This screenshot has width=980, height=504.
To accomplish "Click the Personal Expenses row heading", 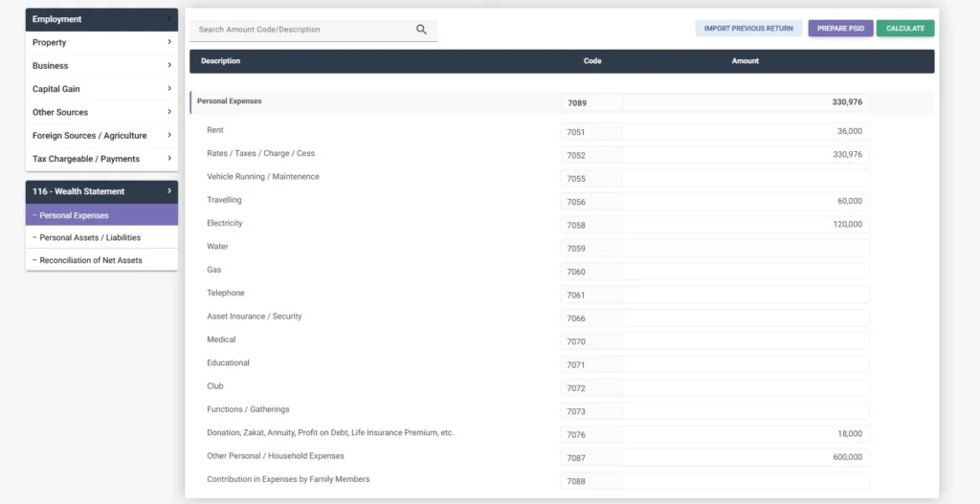I will [x=230, y=100].
